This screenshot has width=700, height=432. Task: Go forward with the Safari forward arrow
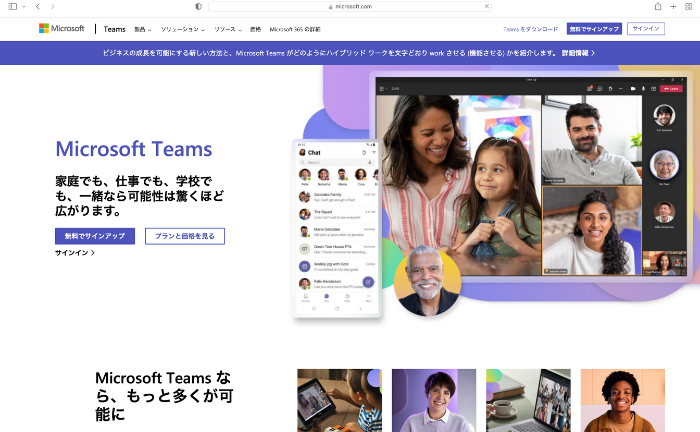[x=53, y=6]
